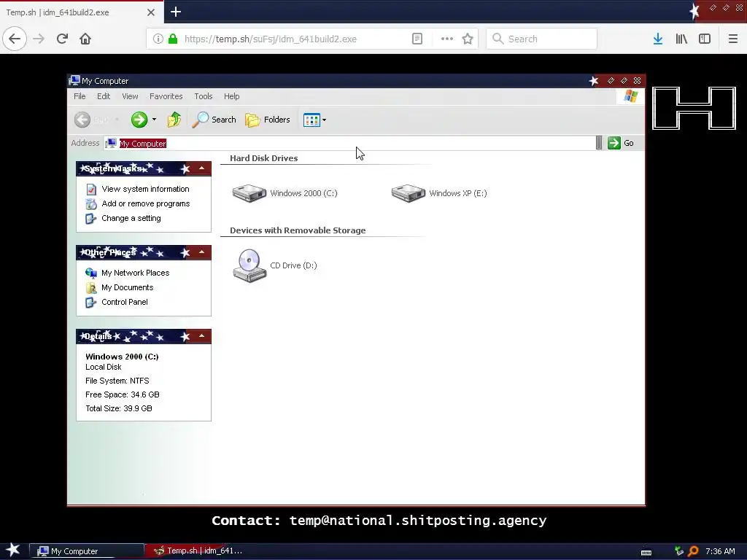747x560 pixels.
Task: Show browser sidebars icon
Action: pyautogui.click(x=705, y=39)
